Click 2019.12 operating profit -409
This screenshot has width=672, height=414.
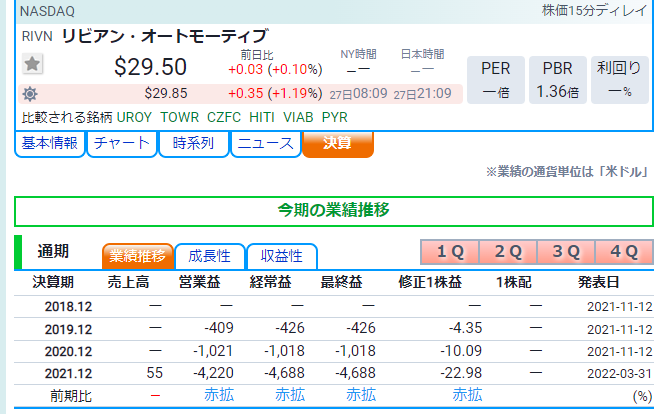tap(219, 328)
